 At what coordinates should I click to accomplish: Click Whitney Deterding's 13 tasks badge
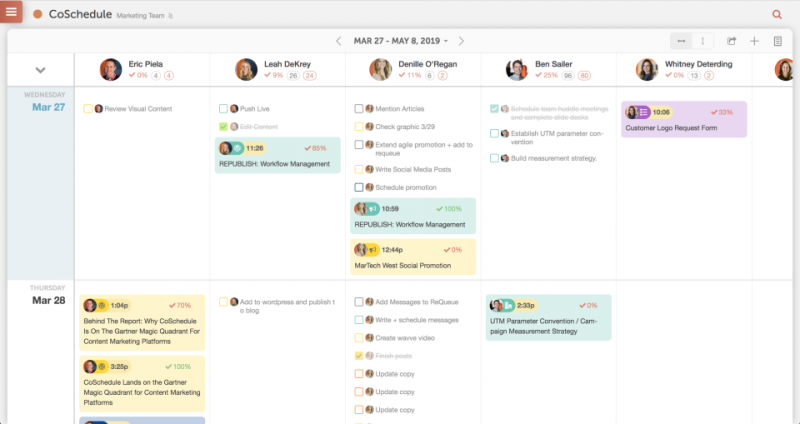pos(694,76)
